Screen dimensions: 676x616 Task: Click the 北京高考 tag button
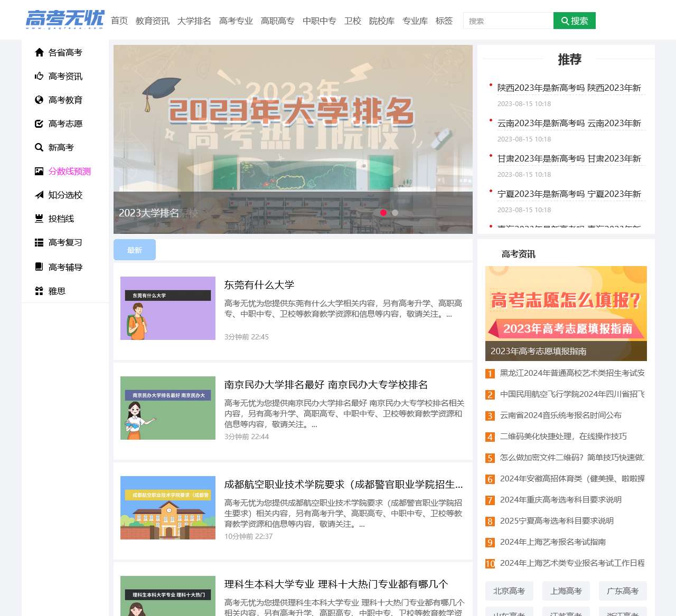[x=509, y=591]
